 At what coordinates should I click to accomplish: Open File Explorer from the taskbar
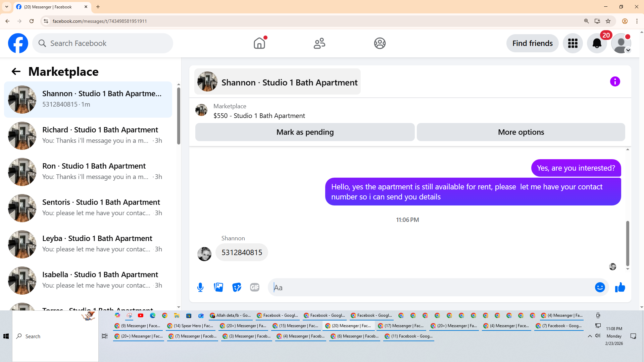tap(177, 315)
